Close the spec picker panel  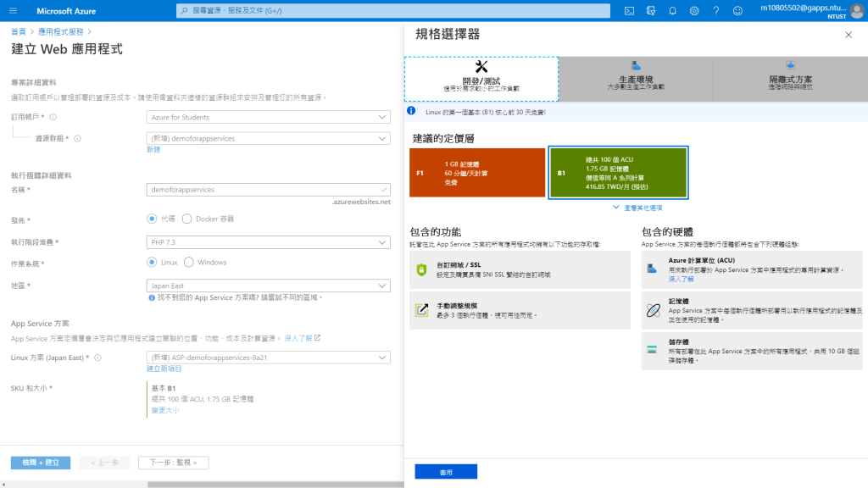point(848,35)
